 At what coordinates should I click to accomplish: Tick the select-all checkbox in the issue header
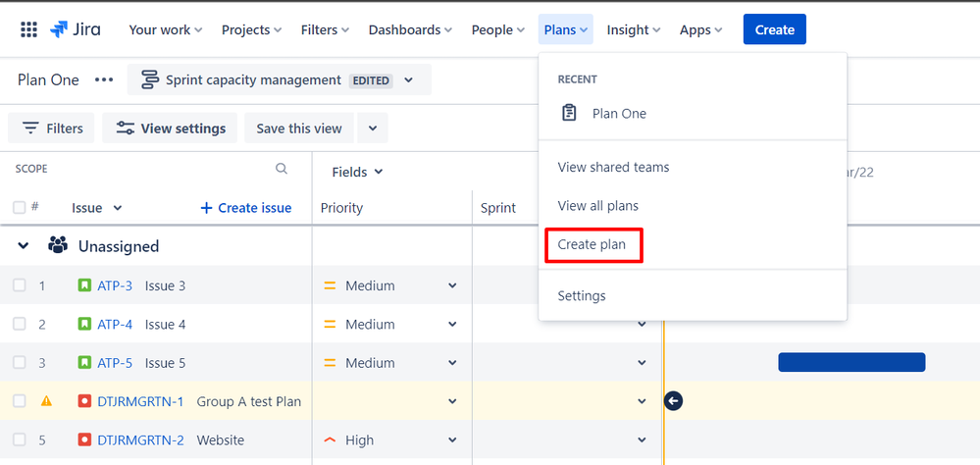[20, 208]
